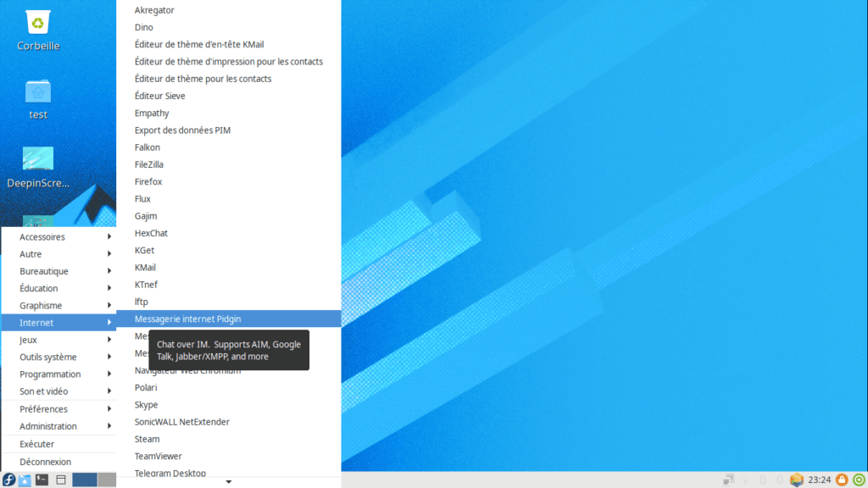Launch Akregator from Internet menu
Screen dimensions: 868x488
229,10
